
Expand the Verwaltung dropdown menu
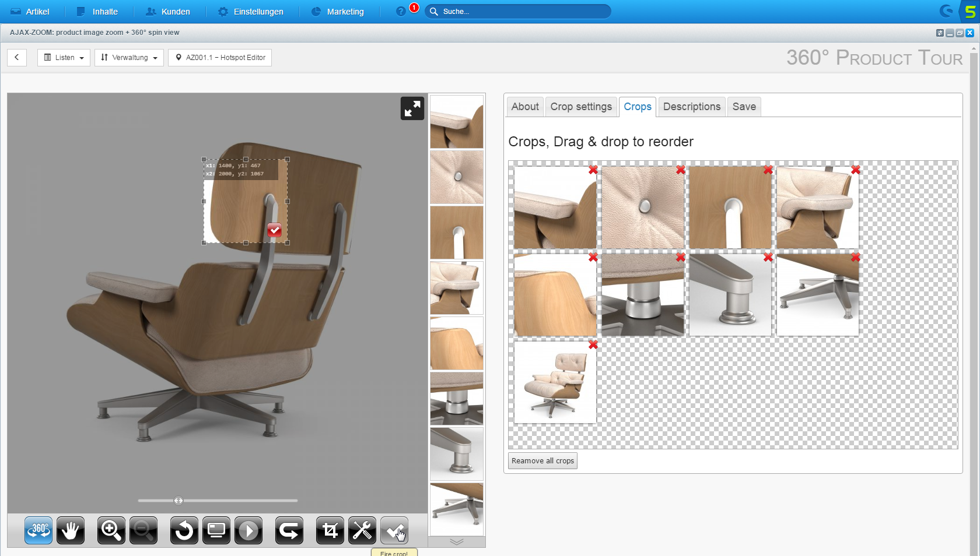coord(129,58)
